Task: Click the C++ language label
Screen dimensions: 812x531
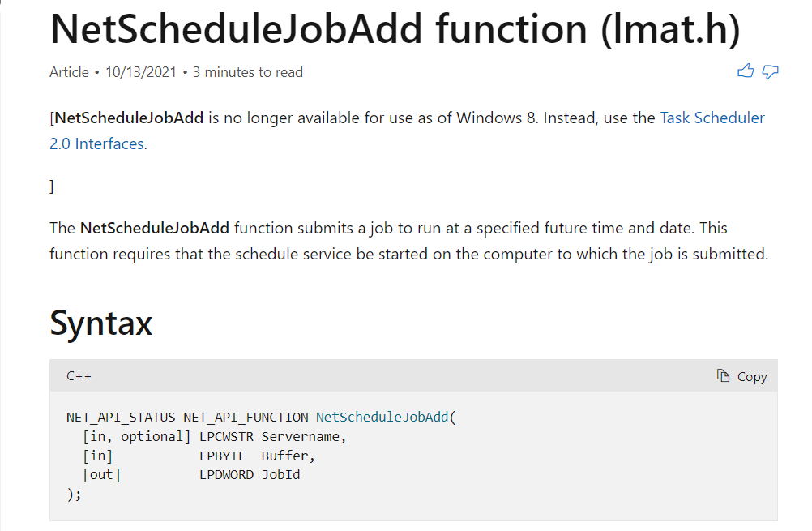Action: pyautogui.click(x=79, y=376)
